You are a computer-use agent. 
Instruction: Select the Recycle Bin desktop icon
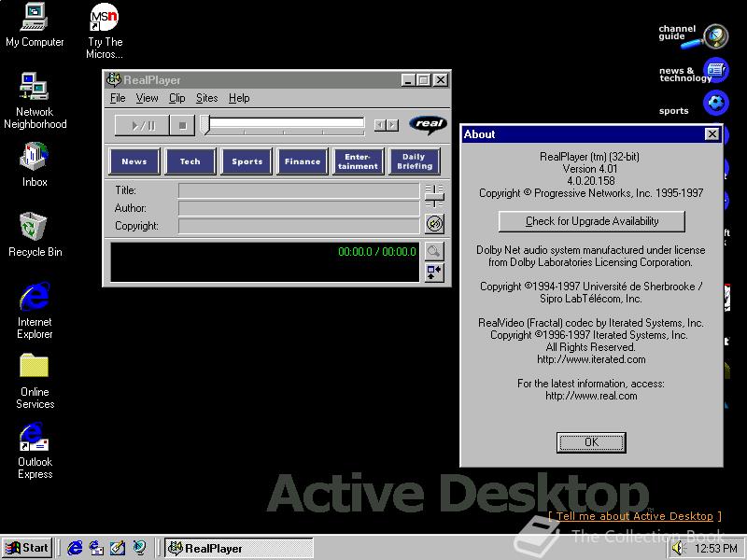(x=35, y=234)
